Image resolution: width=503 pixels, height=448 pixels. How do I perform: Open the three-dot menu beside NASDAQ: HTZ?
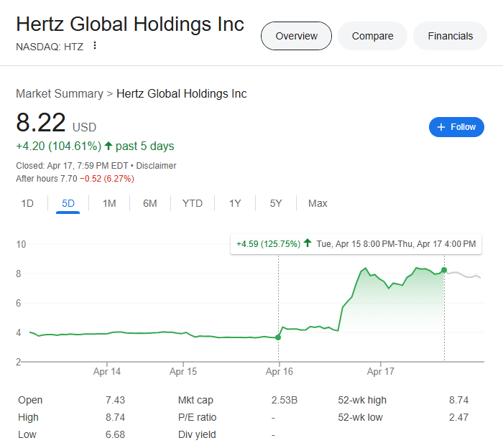(x=95, y=45)
